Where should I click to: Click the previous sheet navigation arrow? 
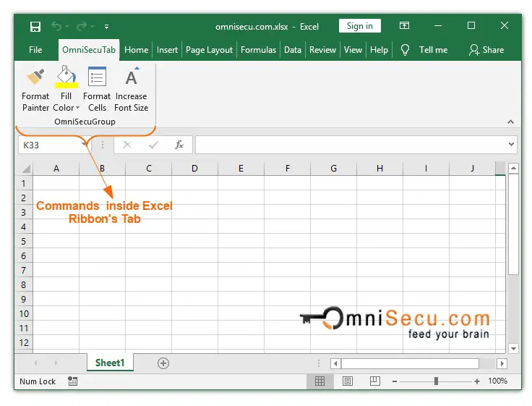pyautogui.click(x=35, y=363)
